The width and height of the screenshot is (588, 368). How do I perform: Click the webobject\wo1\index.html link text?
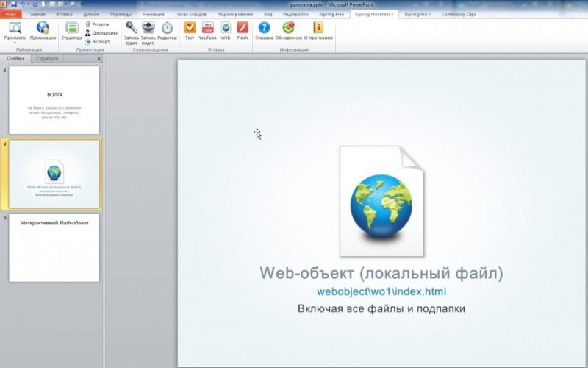tap(381, 291)
